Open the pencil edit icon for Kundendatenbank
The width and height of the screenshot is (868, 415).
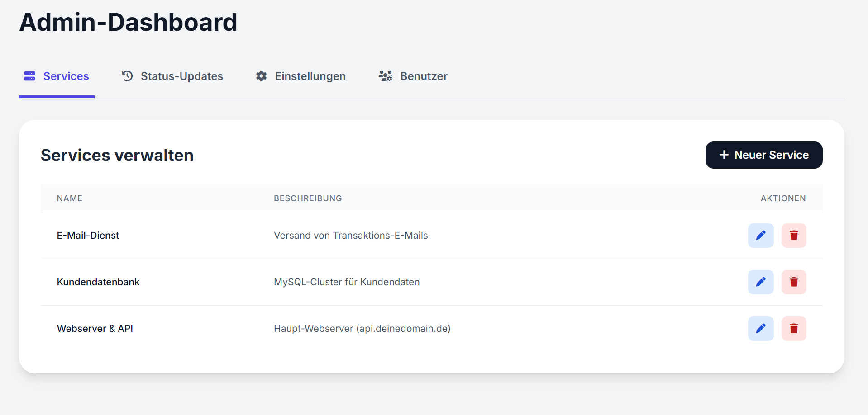(x=761, y=282)
